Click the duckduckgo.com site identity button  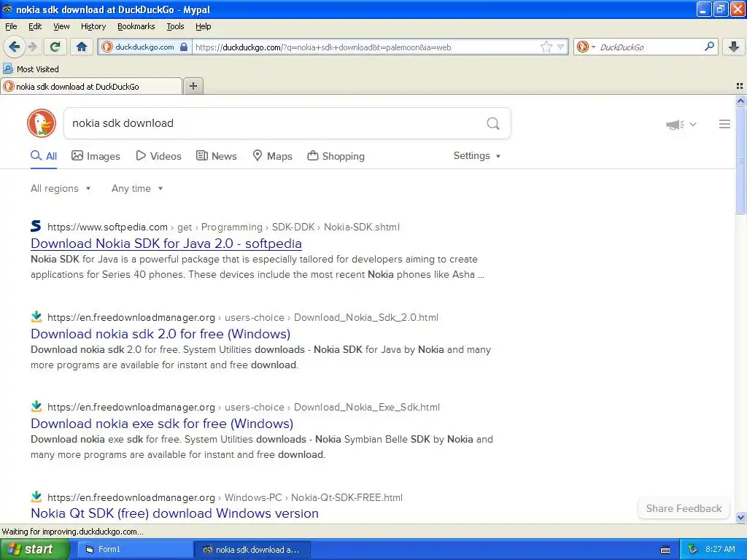coord(145,47)
